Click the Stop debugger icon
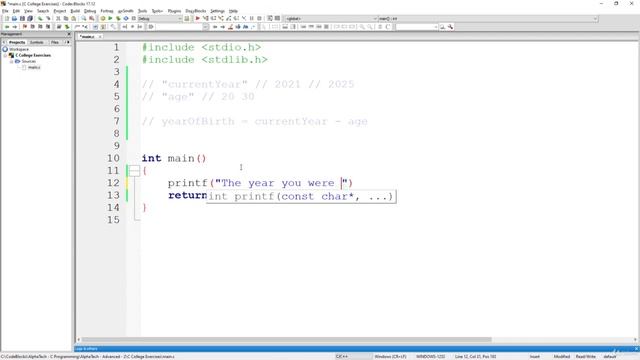 (259, 19)
